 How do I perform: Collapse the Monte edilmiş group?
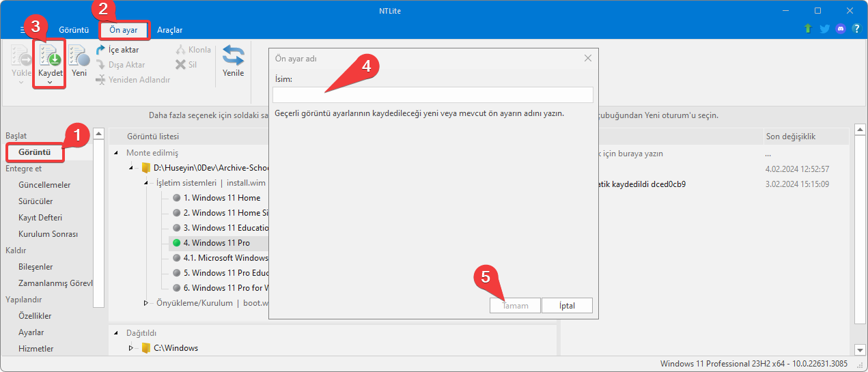coord(115,153)
